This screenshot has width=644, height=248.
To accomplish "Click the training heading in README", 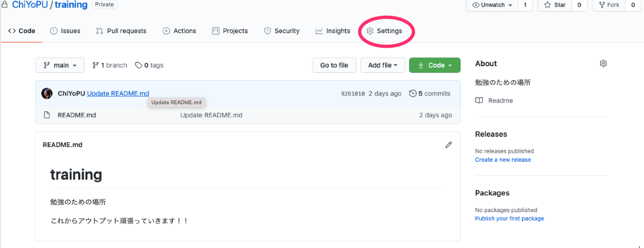I will click(x=76, y=175).
